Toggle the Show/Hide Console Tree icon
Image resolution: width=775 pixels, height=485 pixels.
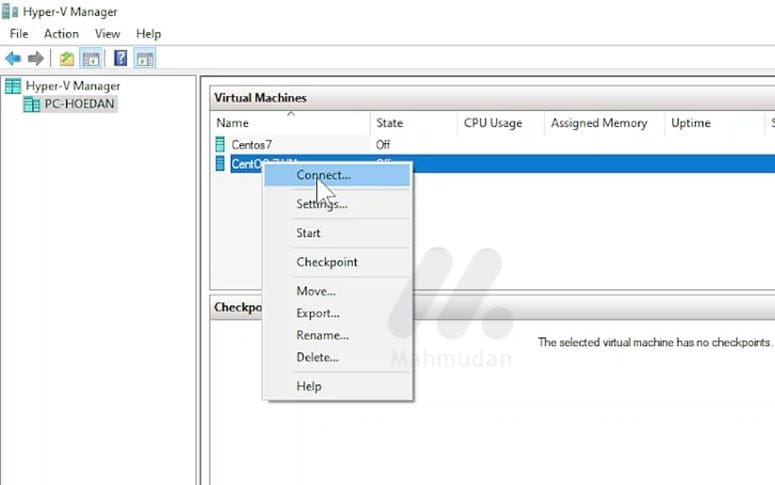click(88, 58)
